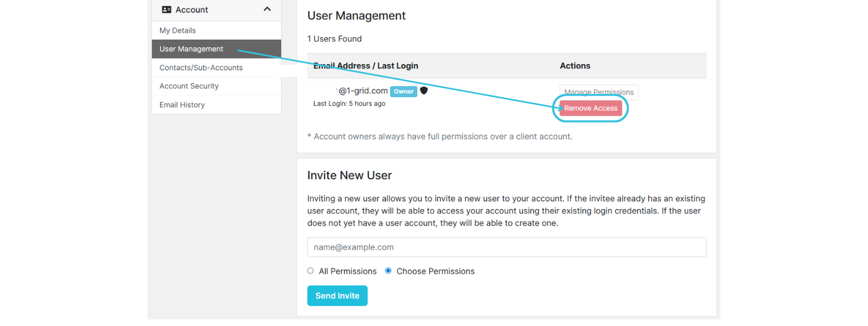Click the Send Invite button
The image size is (868, 326).
(x=337, y=296)
